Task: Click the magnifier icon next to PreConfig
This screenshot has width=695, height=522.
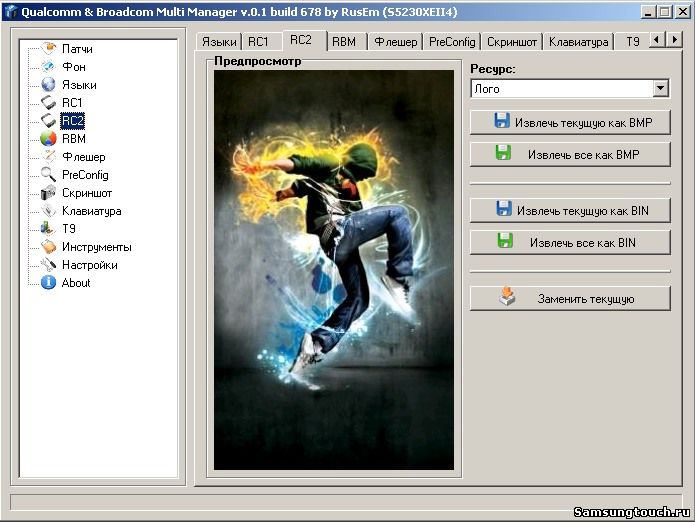Action: (x=48, y=174)
